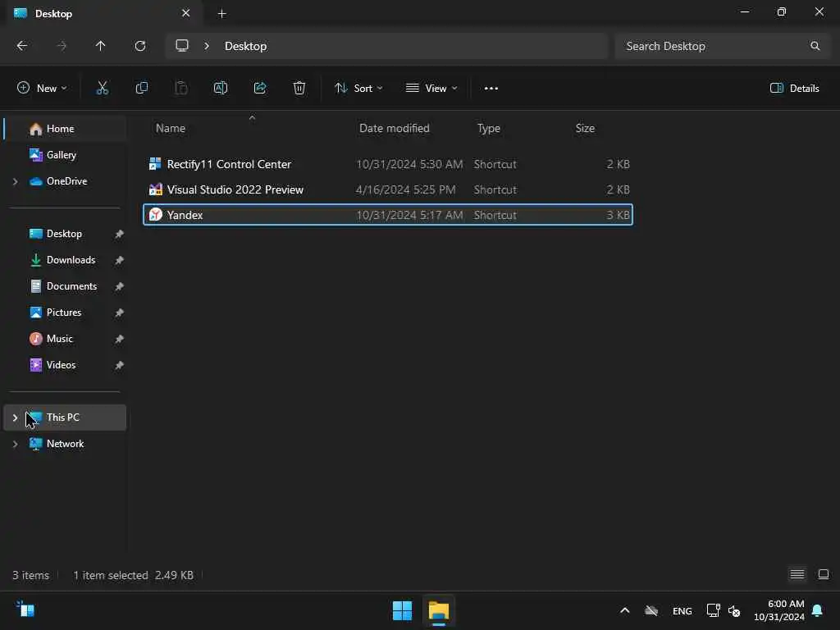
Task: Click the ENG language indicator
Action: [682, 611]
